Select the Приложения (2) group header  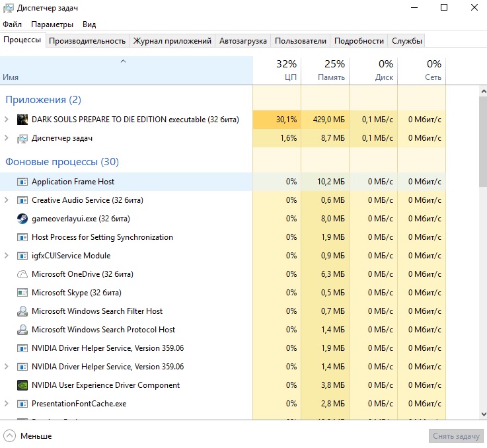tap(43, 100)
